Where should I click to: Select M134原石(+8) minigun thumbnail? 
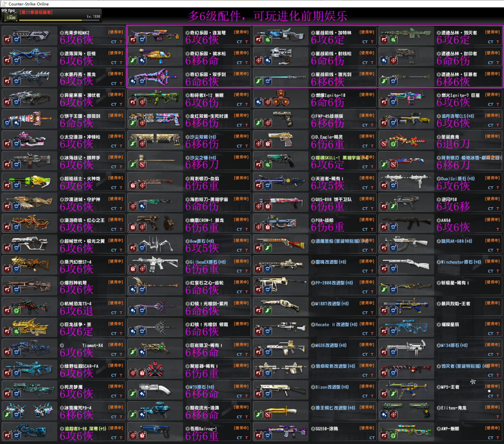[406, 348]
